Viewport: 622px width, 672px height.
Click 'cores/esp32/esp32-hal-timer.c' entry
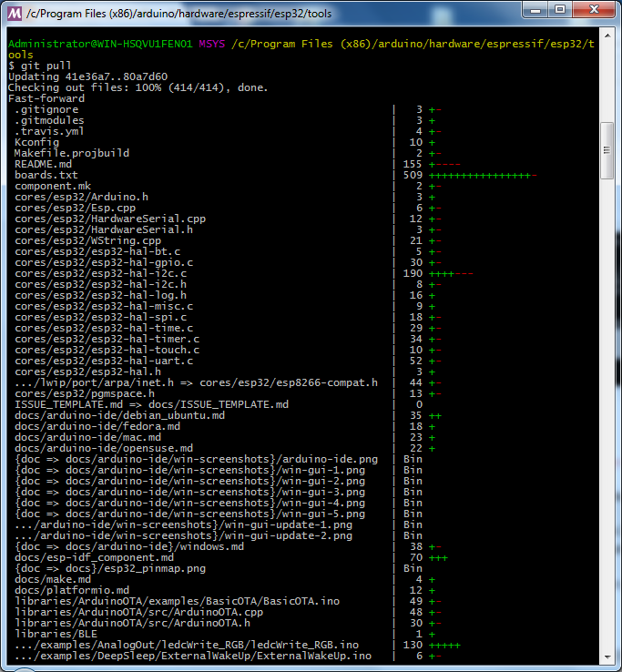(x=107, y=339)
